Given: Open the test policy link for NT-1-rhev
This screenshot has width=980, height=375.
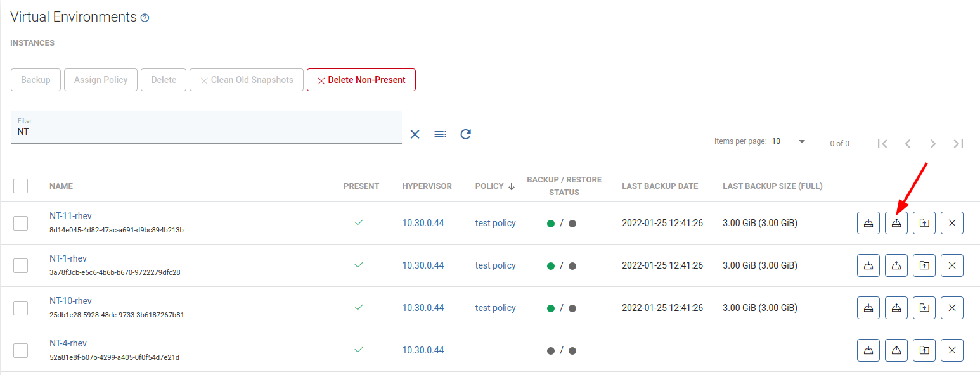Looking at the screenshot, I should (x=495, y=265).
